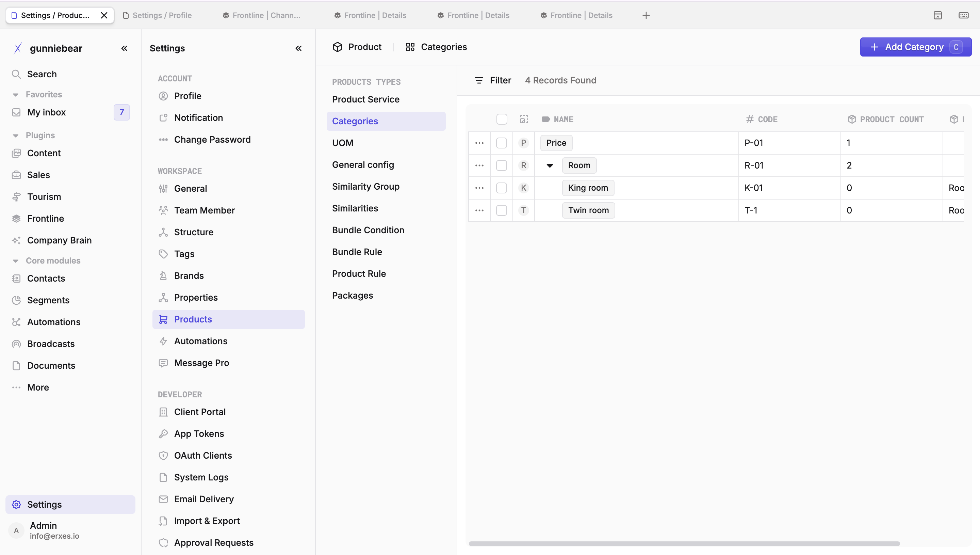Screen dimensions: 980x555
Task: Click the King room name badge
Action: (x=588, y=188)
